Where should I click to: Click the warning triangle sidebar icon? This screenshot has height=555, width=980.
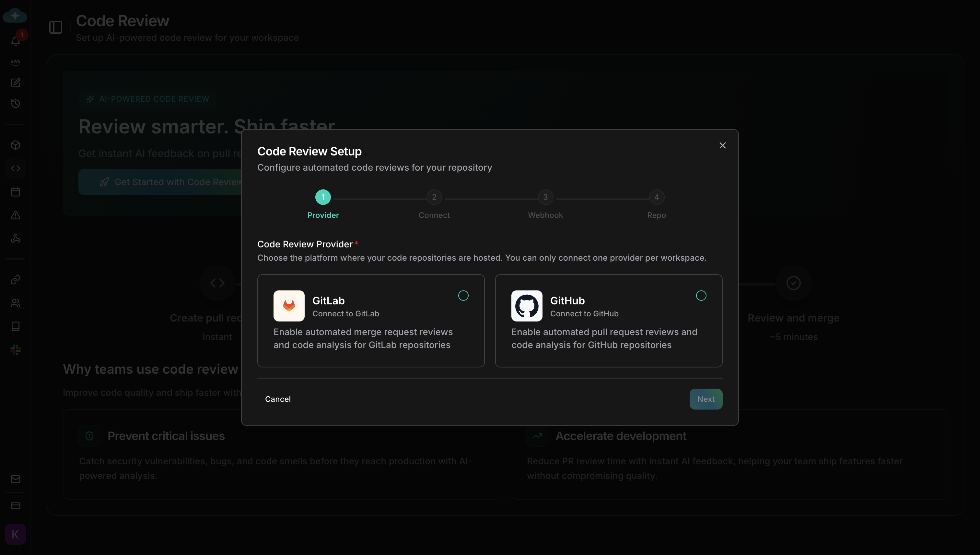(15, 215)
